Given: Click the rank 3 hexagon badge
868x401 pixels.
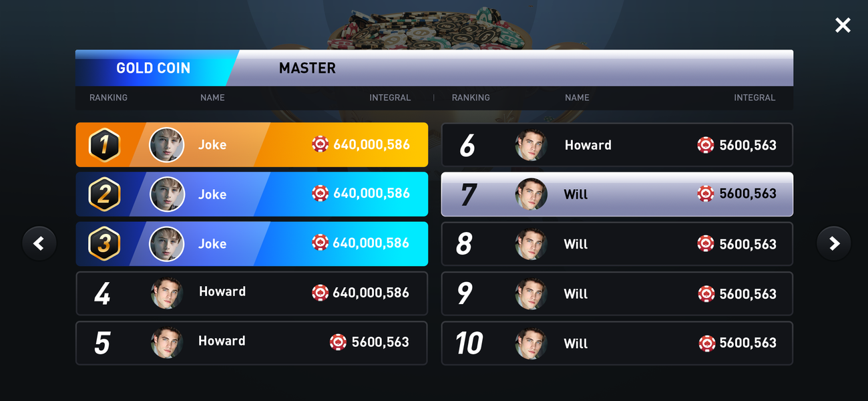Looking at the screenshot, I should click(x=105, y=244).
